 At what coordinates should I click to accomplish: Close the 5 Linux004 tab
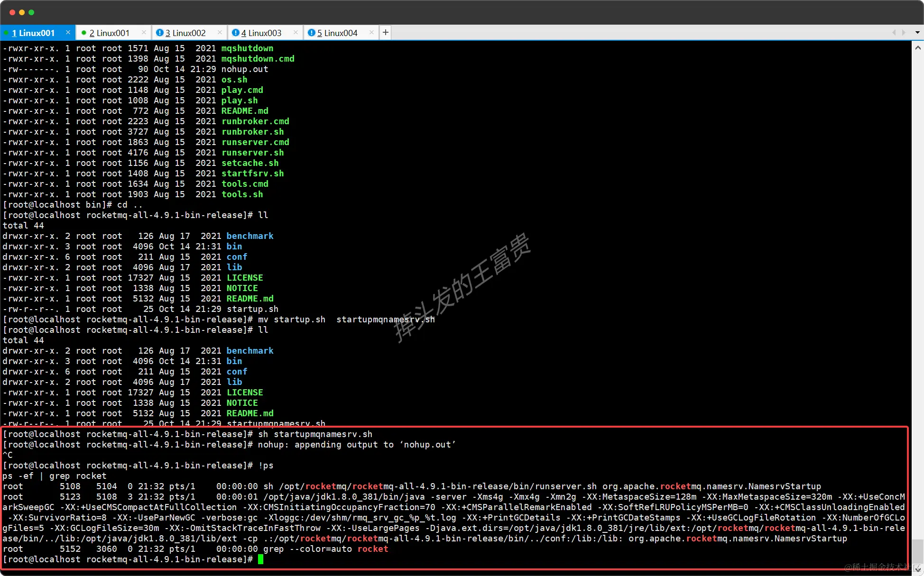(x=371, y=32)
